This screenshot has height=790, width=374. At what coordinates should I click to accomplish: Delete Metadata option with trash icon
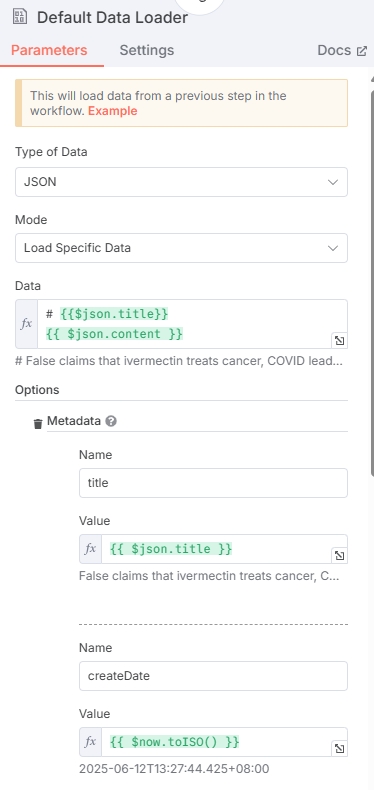(38, 424)
